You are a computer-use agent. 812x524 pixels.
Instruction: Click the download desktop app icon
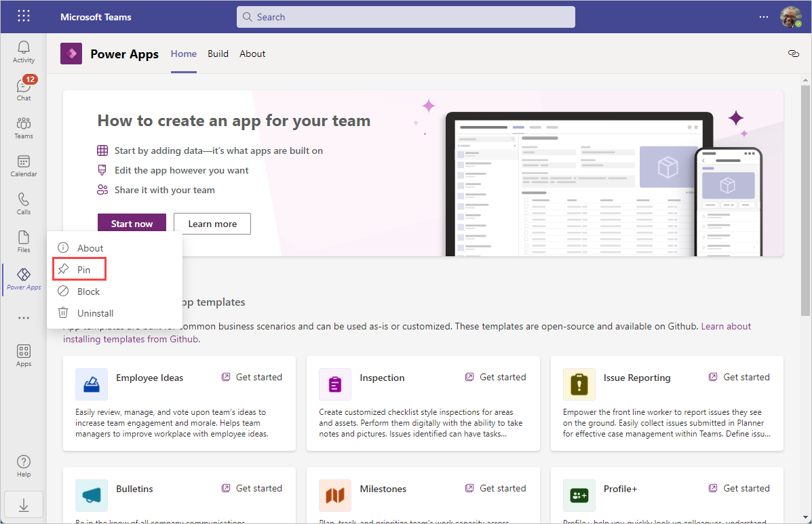[23, 504]
